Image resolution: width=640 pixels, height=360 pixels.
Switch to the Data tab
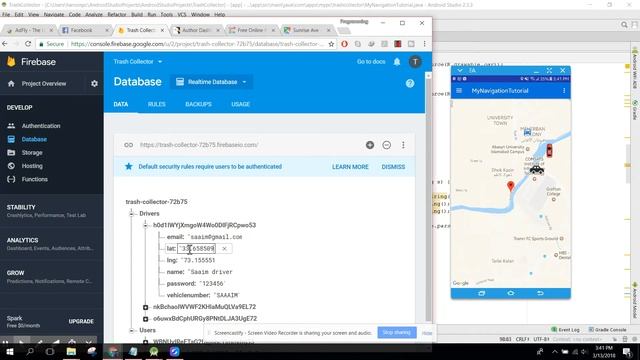click(x=121, y=104)
